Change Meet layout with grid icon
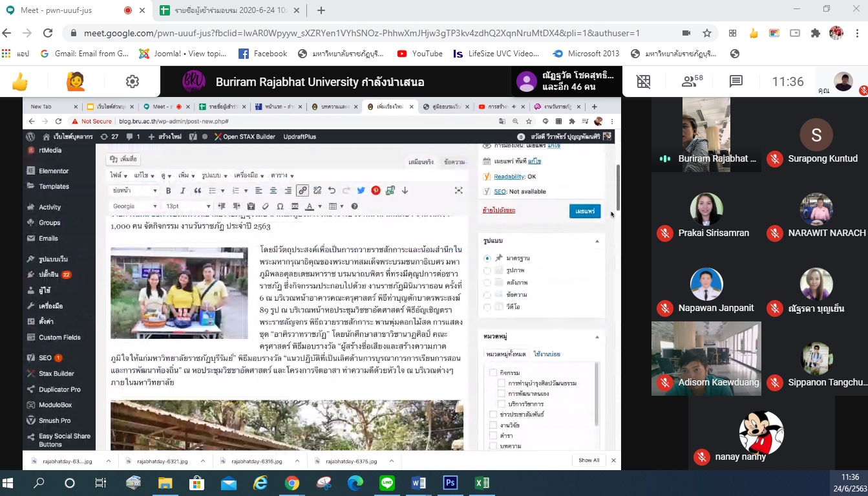868x496 pixels. point(643,81)
